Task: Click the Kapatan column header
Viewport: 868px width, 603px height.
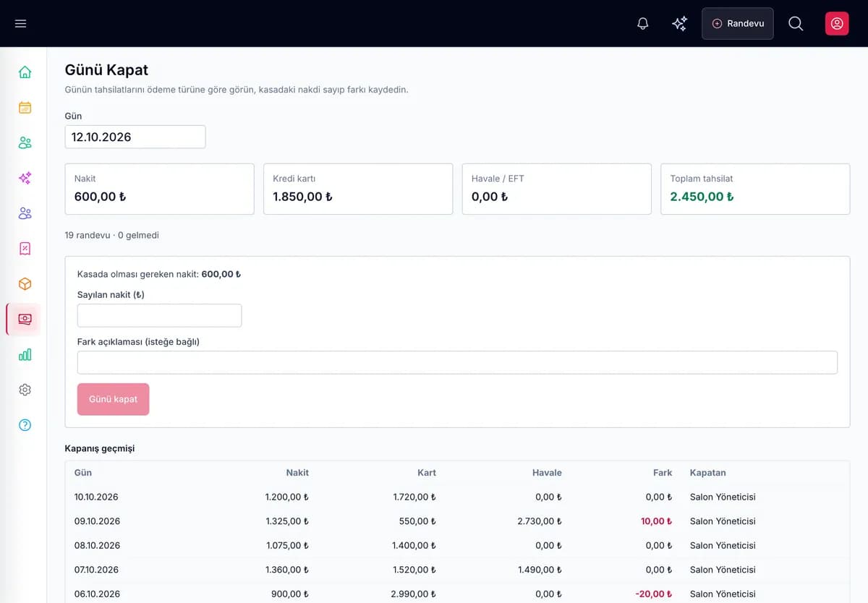Action: pyautogui.click(x=708, y=473)
